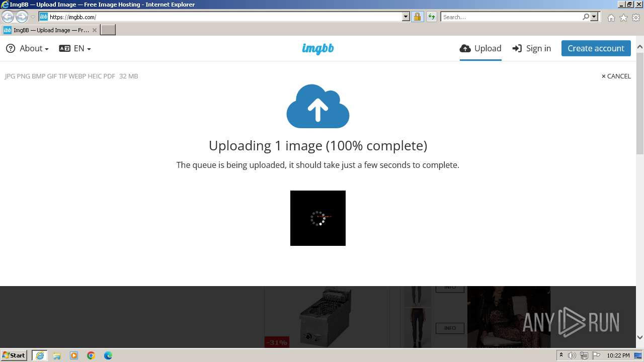The image size is (644, 362).
Task: Click the Internet Explorer back arrow
Action: (x=8, y=17)
